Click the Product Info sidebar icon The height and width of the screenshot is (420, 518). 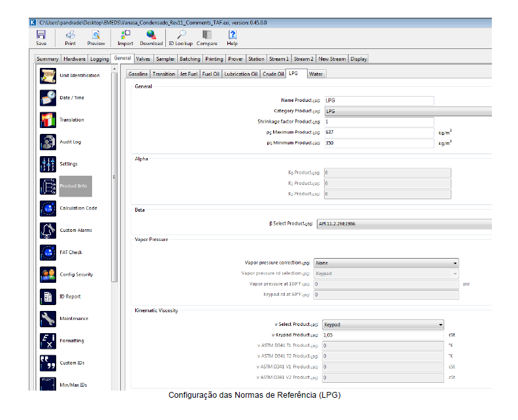pos(48,186)
